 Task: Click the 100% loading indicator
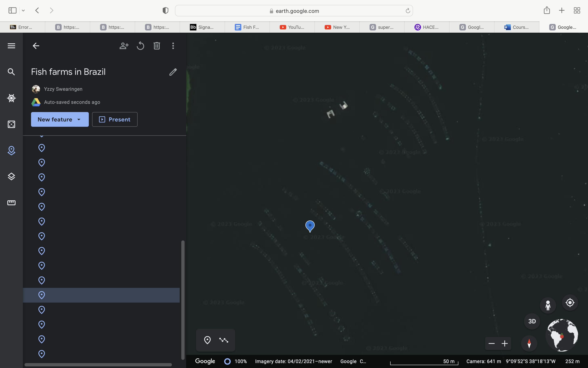[235, 361]
